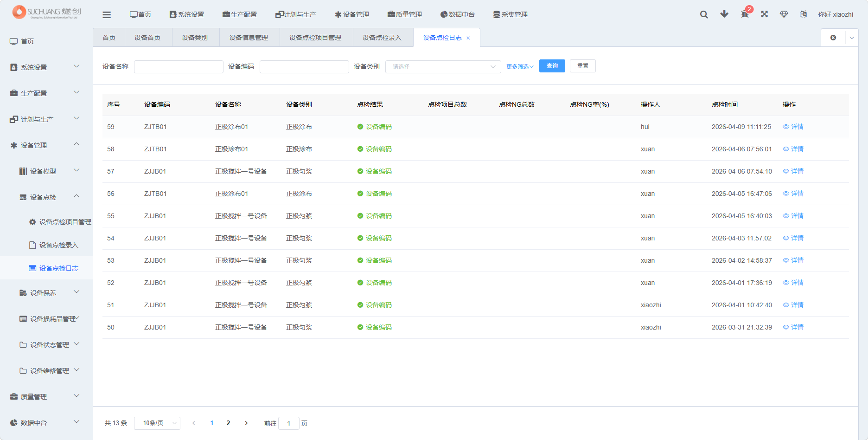This screenshot has width=868, height=440.
Task: Click the previous page arrow
Action: point(194,423)
